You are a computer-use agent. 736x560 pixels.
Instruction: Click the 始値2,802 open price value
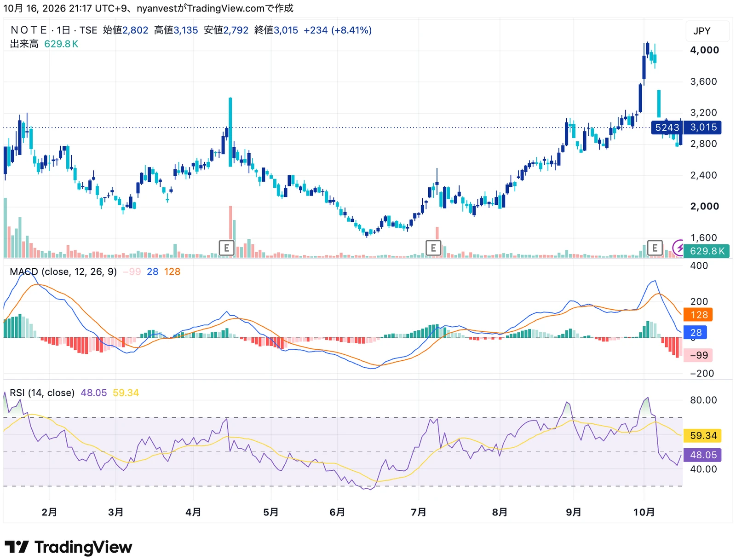pos(126,30)
